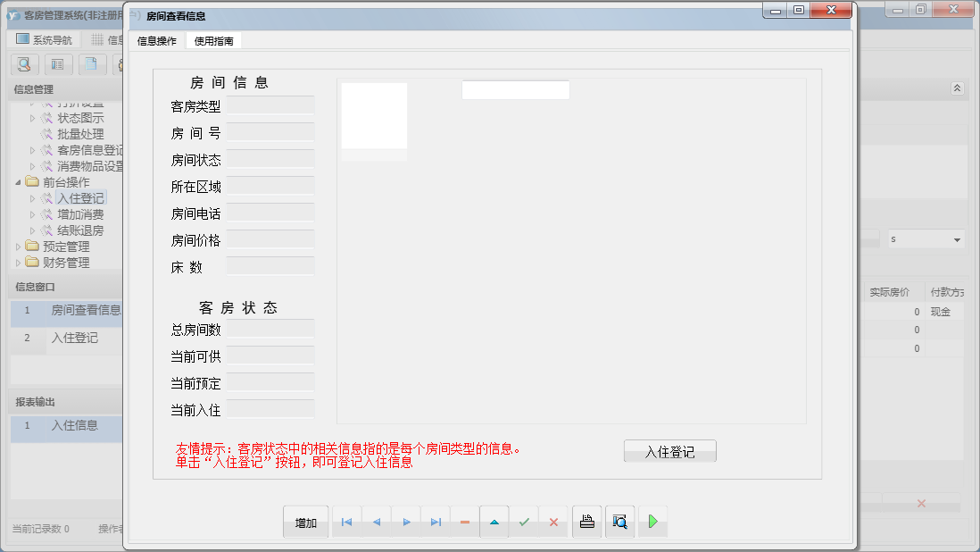Select 入住登记 tree node under 前台操作

80,199
